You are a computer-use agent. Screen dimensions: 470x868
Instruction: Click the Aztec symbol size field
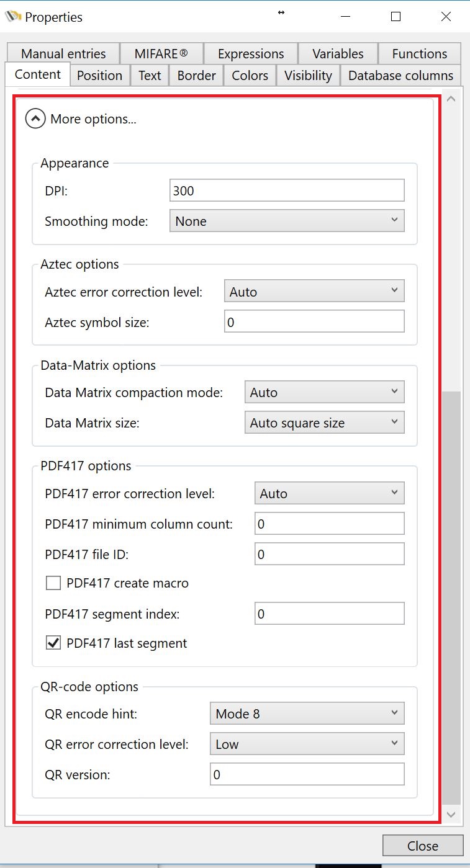[x=314, y=322]
